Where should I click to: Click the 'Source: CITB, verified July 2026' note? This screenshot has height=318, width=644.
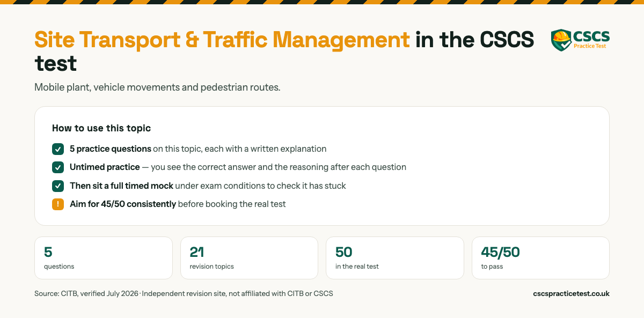pos(184,293)
